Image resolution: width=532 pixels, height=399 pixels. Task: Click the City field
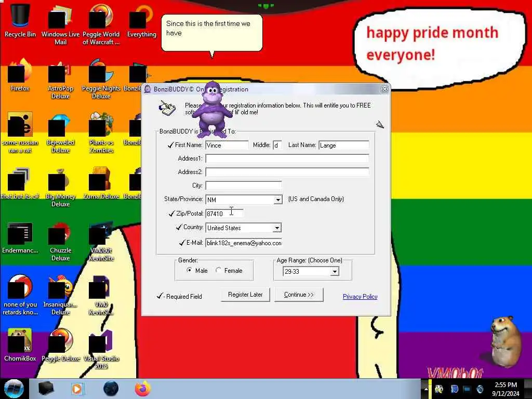pyautogui.click(x=243, y=185)
